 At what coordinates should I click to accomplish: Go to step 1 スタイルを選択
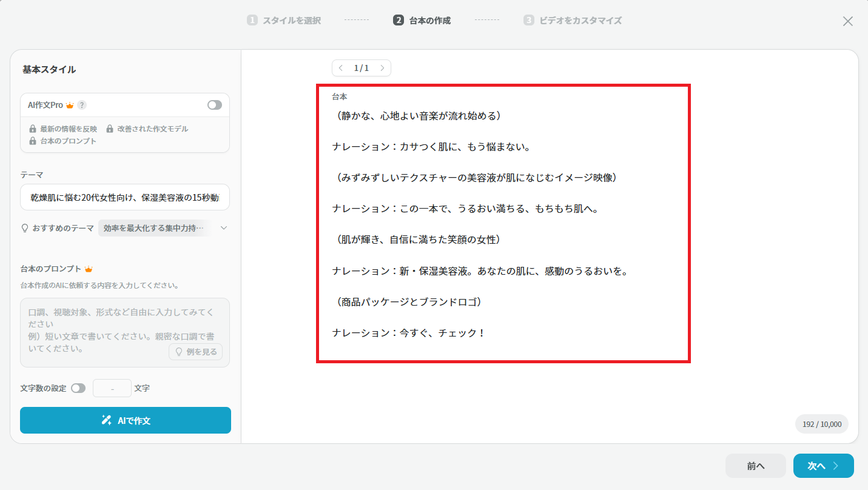click(x=284, y=21)
